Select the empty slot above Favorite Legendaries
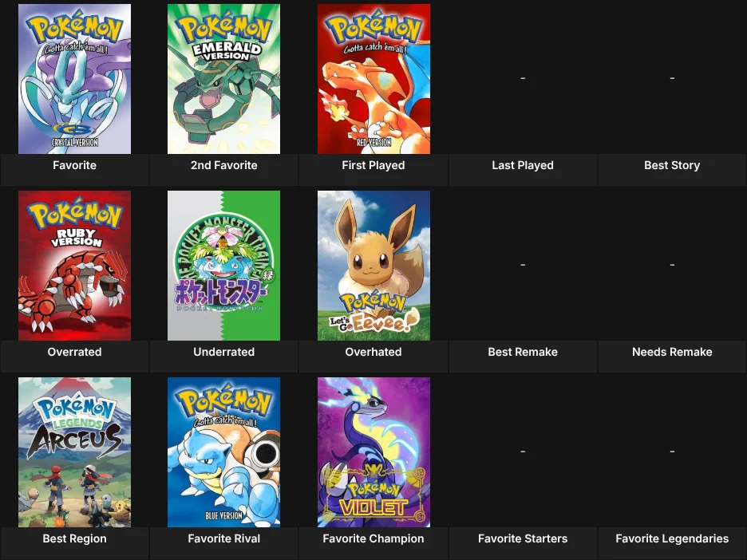 672,452
